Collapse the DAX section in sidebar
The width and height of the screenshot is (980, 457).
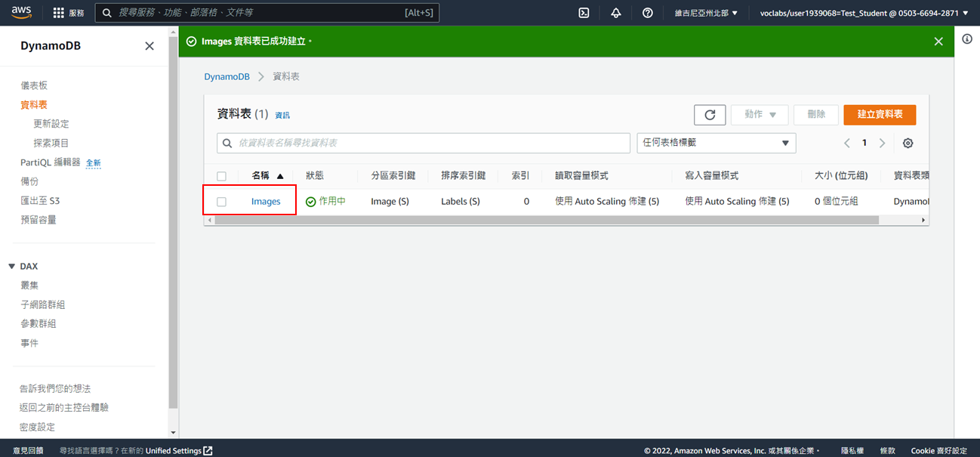[11, 267]
